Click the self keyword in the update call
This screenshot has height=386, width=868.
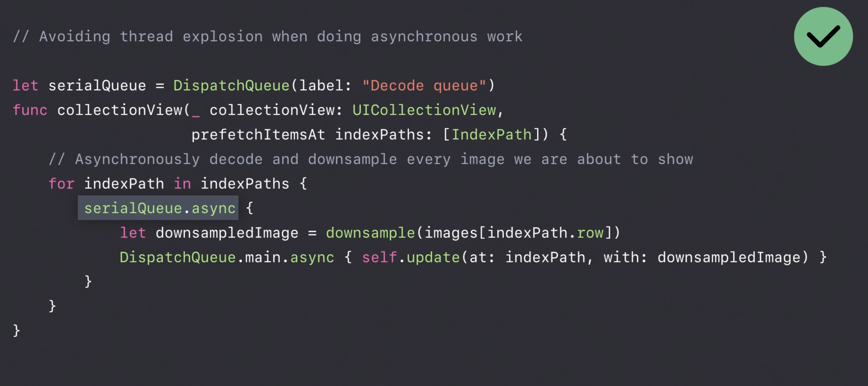click(379, 257)
